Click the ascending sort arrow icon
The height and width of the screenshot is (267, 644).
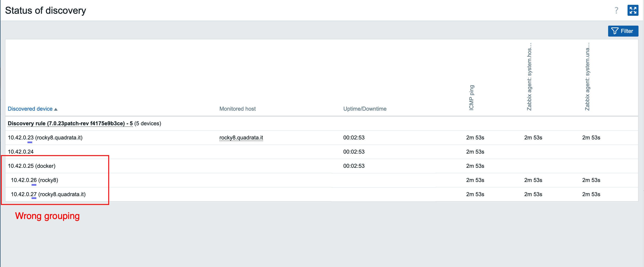coord(56,109)
